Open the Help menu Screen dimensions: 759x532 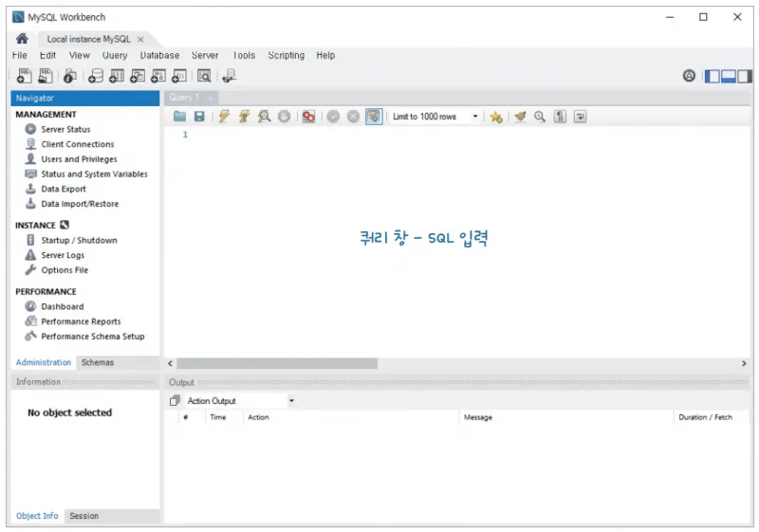coord(325,55)
